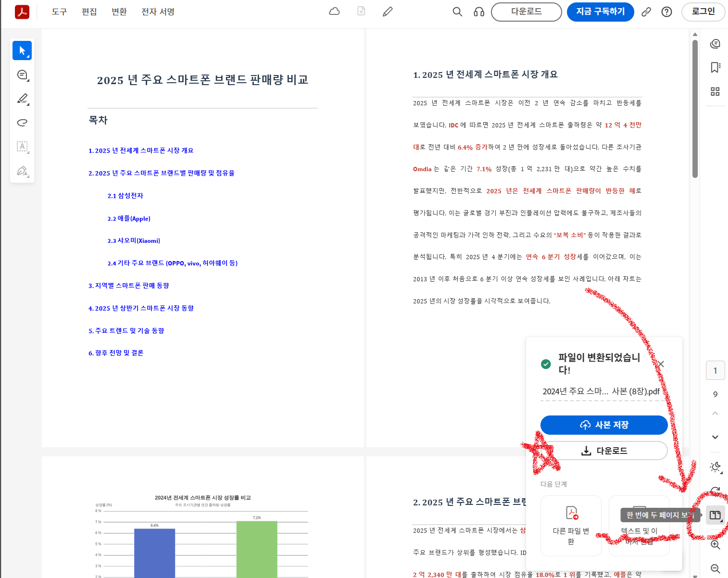Click the top bar 다운로드 button
Screen dimensions: 728x578
pos(527,12)
